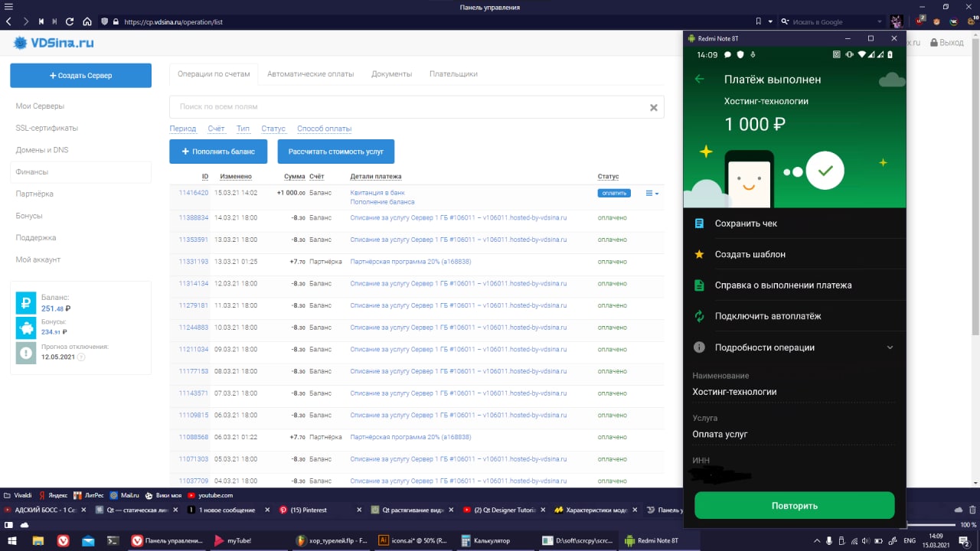Viewport: 980px width, 551px height.
Task: Click the ruble balance icon
Action: coord(25,303)
